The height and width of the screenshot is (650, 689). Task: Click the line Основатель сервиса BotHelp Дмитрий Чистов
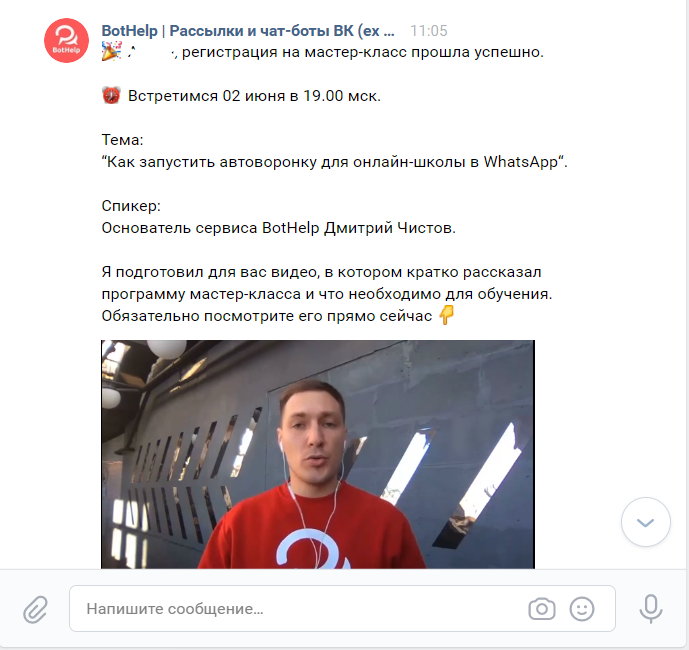(279, 228)
